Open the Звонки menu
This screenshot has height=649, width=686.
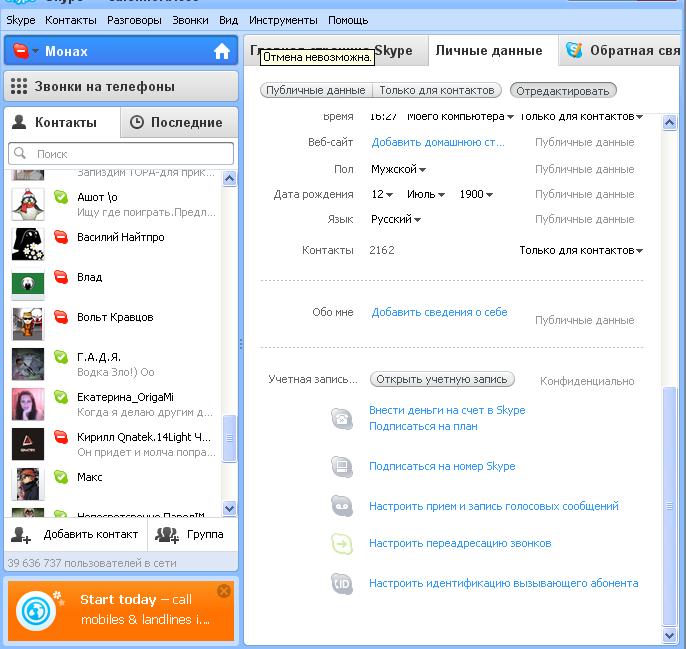pos(190,20)
